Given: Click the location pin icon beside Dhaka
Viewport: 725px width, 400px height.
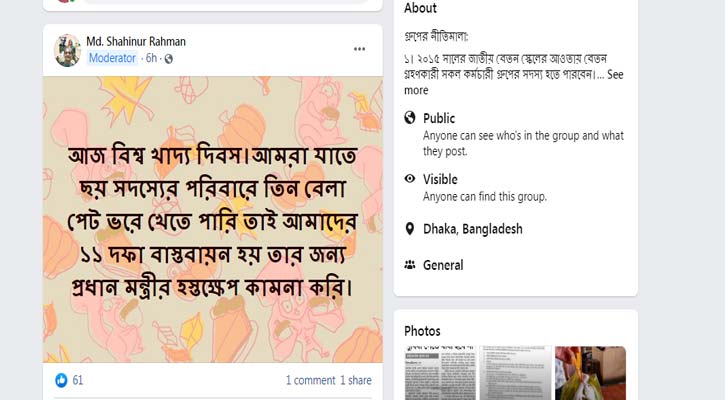Looking at the screenshot, I should (x=410, y=229).
